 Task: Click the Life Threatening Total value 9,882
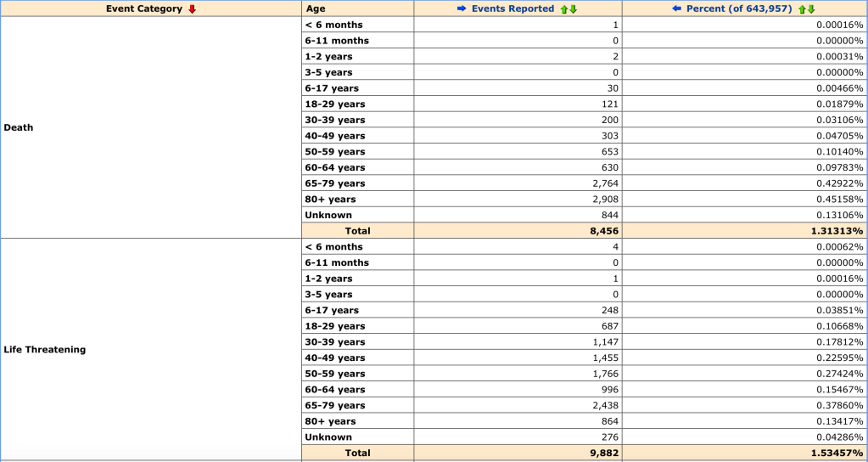tap(604, 454)
